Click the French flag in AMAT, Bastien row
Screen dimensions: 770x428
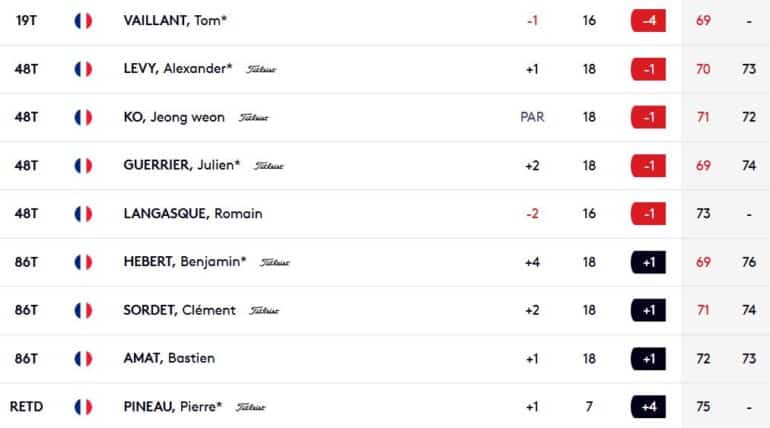click(x=83, y=359)
